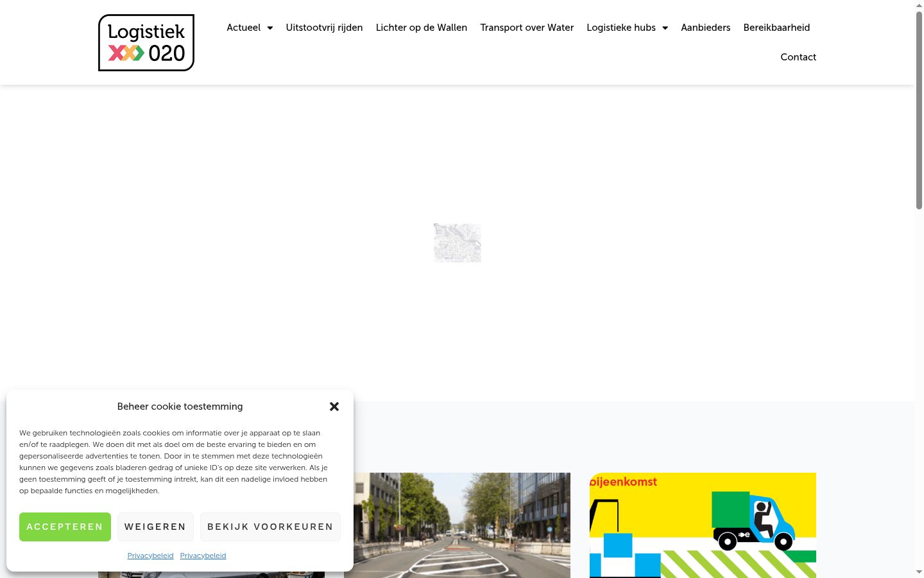Open the Contact page link

pyautogui.click(x=798, y=57)
